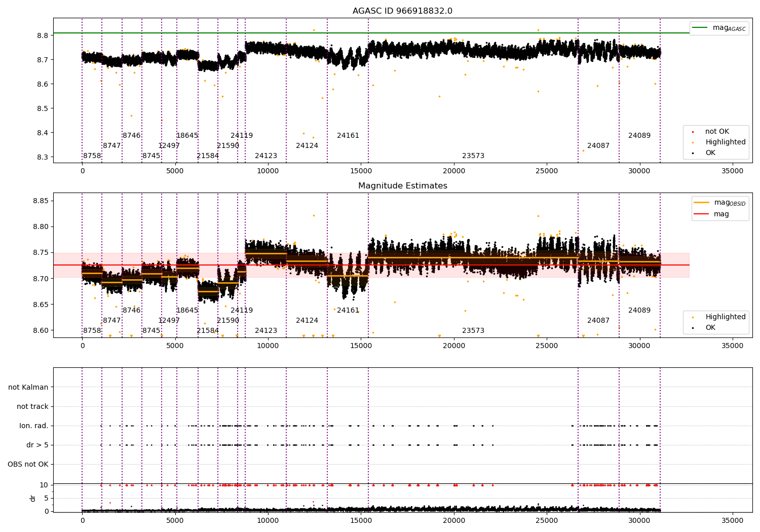Click OBSID label 18645 in the top plot
The image size is (760, 532).
tap(187, 136)
